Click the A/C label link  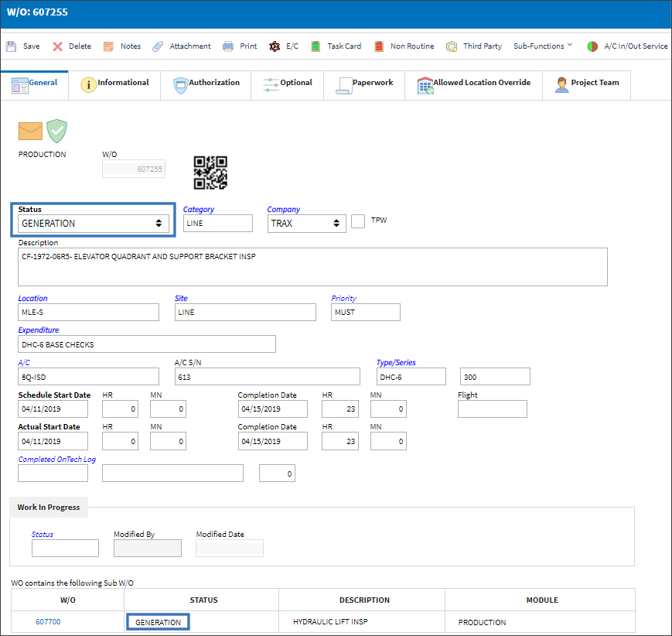point(24,362)
